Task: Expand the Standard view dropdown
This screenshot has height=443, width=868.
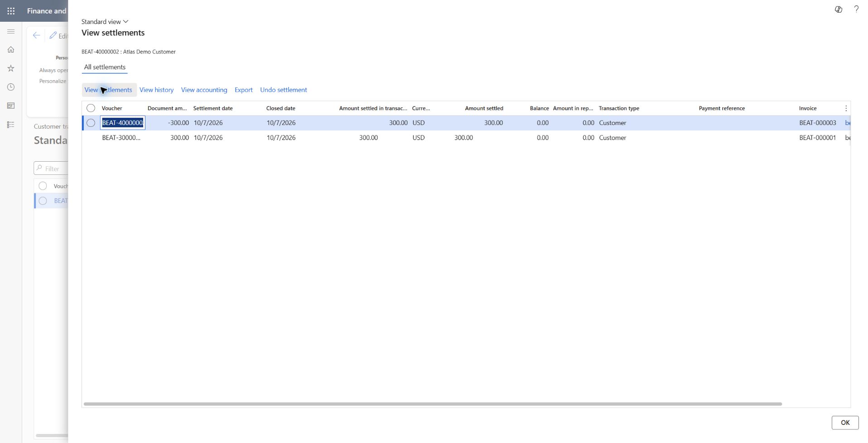Action: click(105, 22)
